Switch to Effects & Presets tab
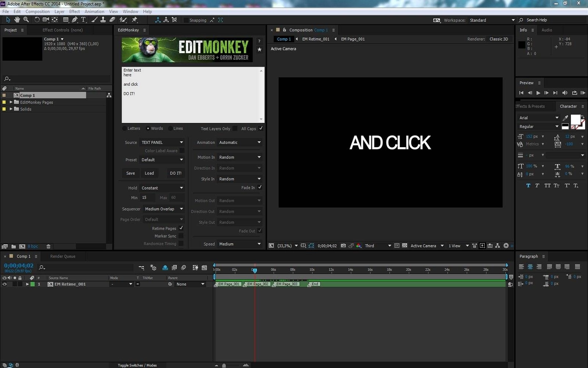588x368 pixels. 530,106
